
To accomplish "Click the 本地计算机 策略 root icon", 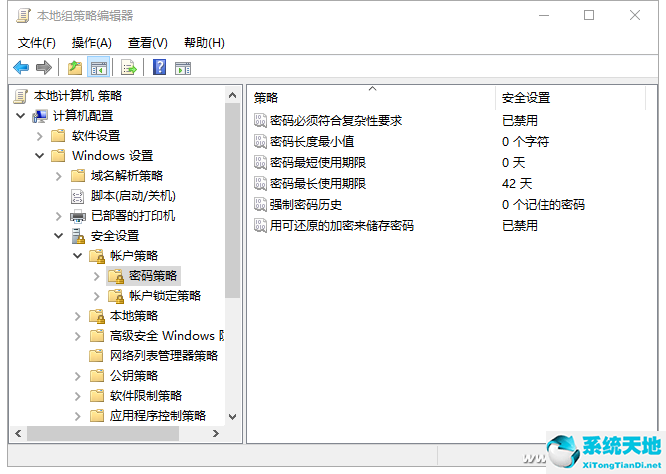I will (x=20, y=96).
